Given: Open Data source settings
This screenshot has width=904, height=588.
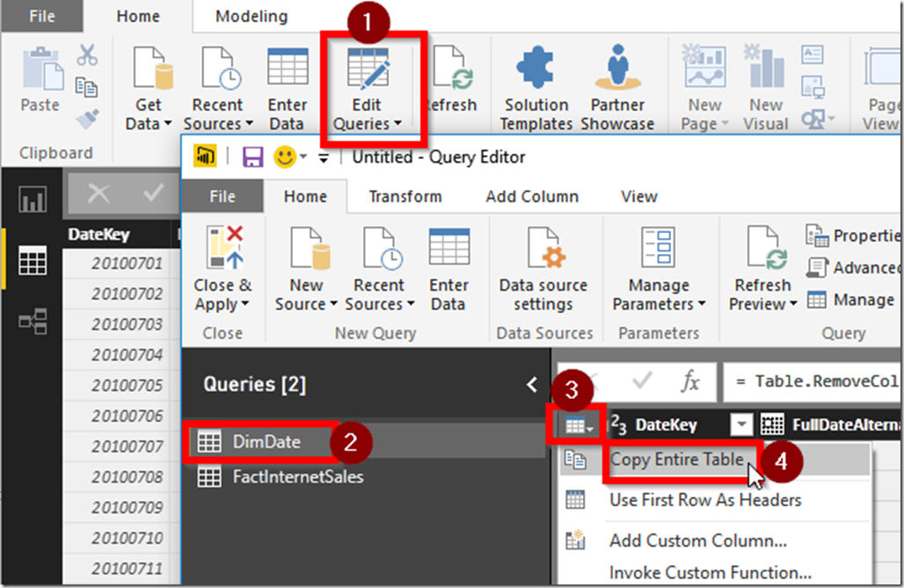Looking at the screenshot, I should click(543, 269).
